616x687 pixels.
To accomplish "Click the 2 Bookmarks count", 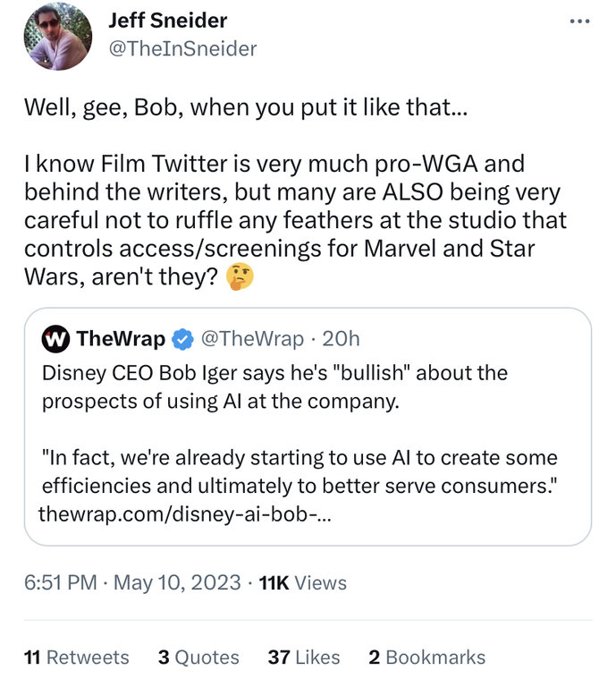I will click(426, 657).
